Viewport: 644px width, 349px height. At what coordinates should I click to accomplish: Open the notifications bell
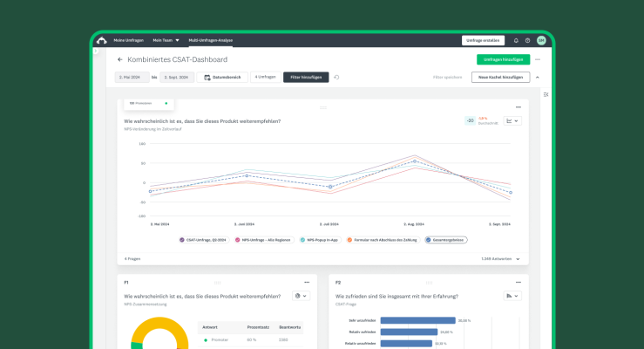click(516, 40)
